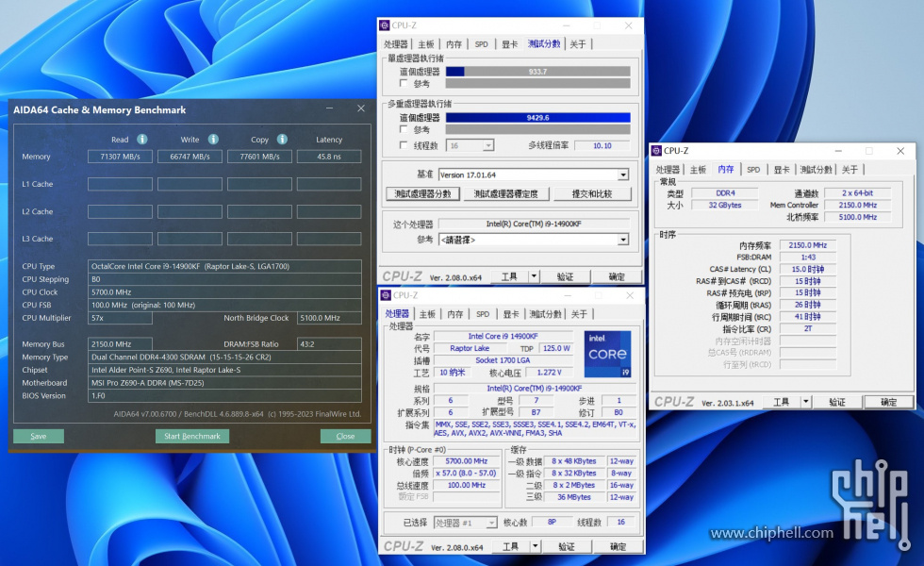Viewport: 924px width, 566px height.
Task: Expand the 工具 arrow in the benchmark window
Action: coord(534,275)
